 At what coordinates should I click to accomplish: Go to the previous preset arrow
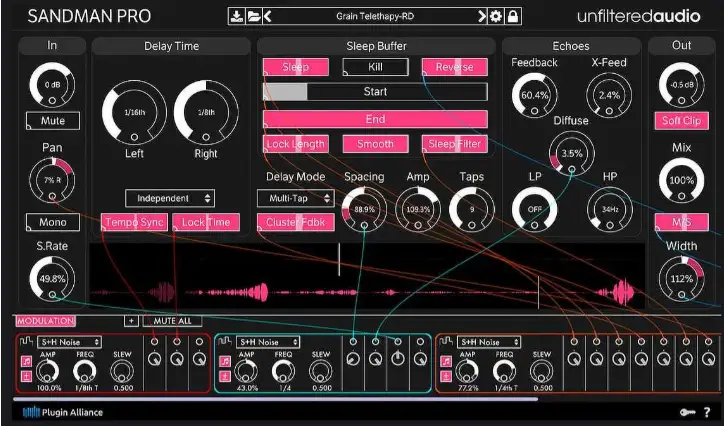[268, 17]
